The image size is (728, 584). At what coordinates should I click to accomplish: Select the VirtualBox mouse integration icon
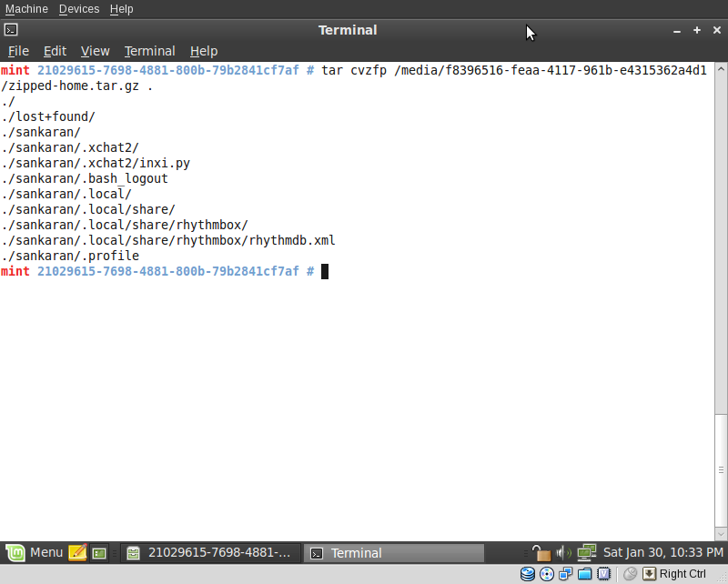630,573
